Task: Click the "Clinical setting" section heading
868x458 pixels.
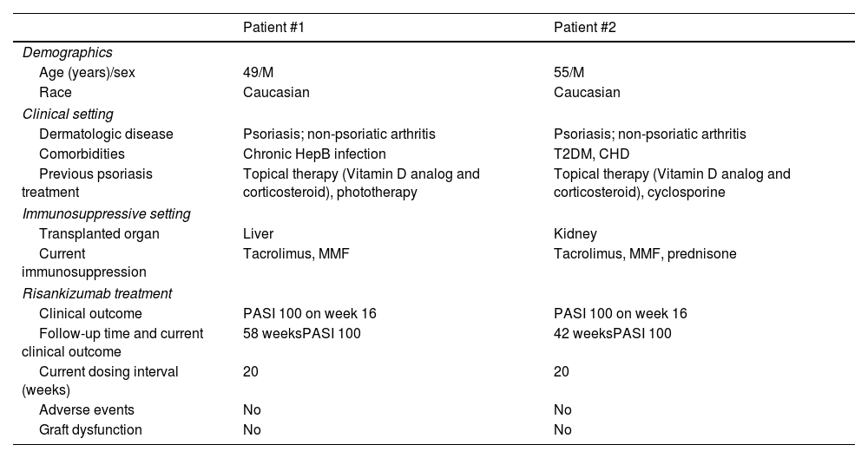Action: pyautogui.click(x=68, y=114)
